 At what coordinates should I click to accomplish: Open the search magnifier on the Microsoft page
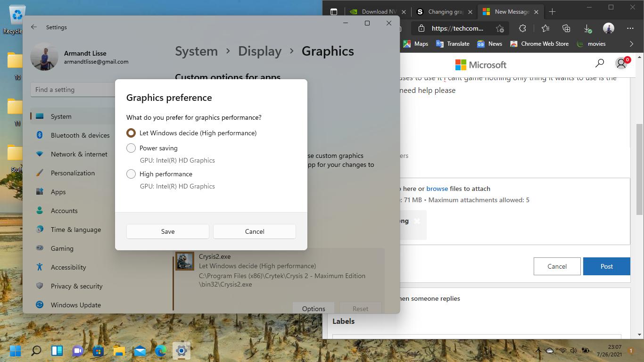[599, 63]
